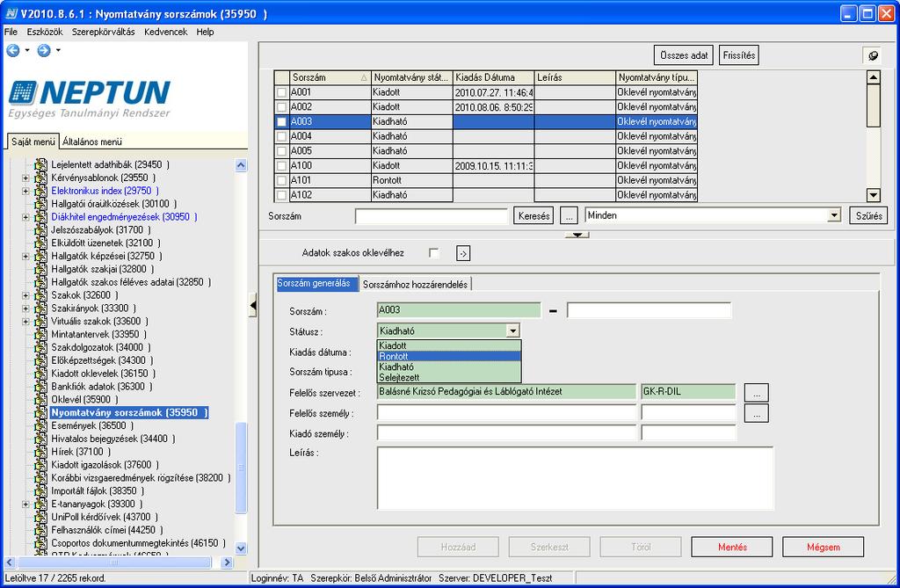
Task: Toggle the Adatok szakos oklevélhez checkbox
Action: tap(434, 253)
